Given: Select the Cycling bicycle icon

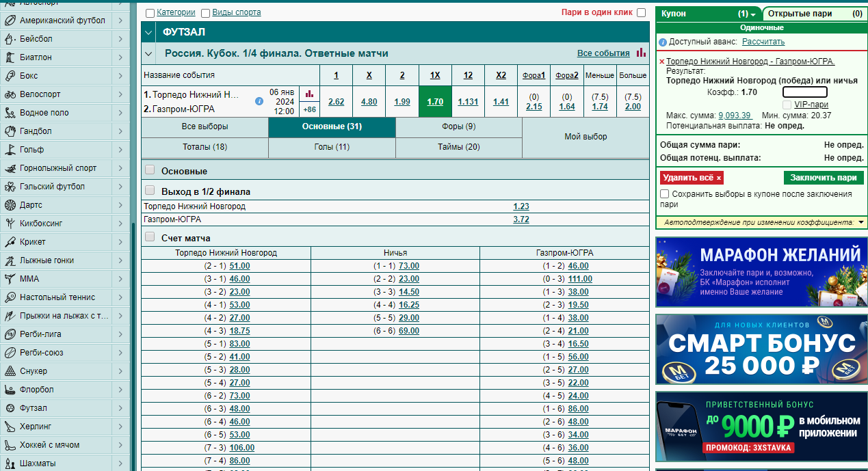Looking at the screenshot, I should pos(10,94).
